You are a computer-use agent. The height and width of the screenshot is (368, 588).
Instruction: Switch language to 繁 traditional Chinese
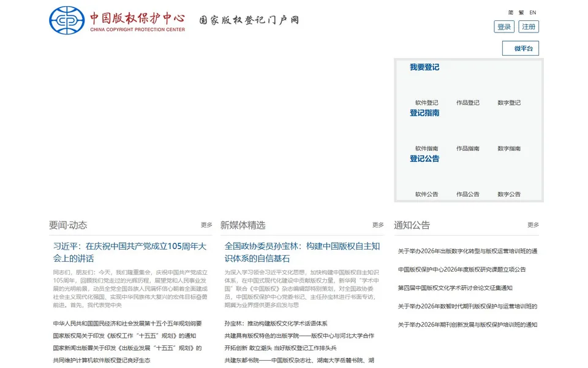pyautogui.click(x=521, y=12)
